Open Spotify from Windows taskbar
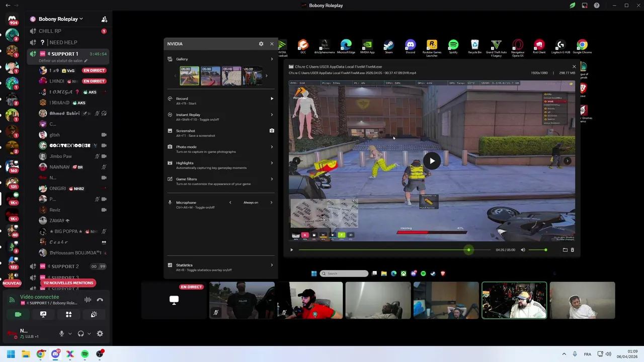The image size is (644, 362). pos(85,354)
